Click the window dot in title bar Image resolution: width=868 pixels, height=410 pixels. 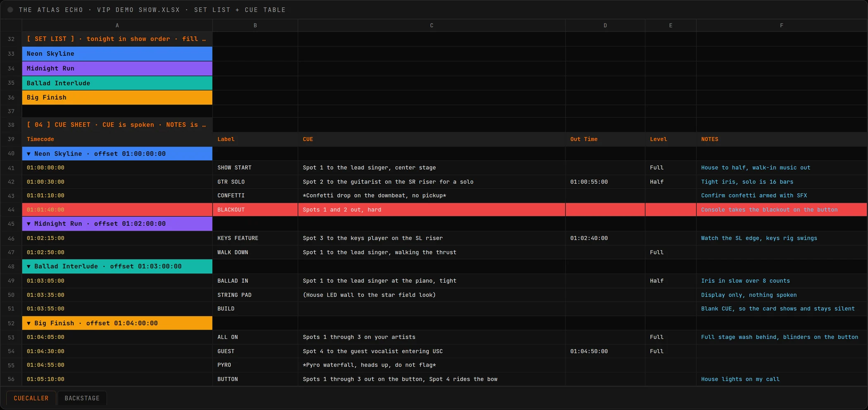coord(10,10)
